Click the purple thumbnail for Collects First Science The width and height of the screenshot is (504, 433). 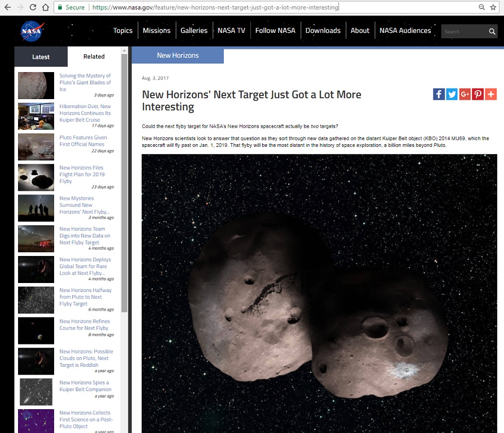click(36, 421)
